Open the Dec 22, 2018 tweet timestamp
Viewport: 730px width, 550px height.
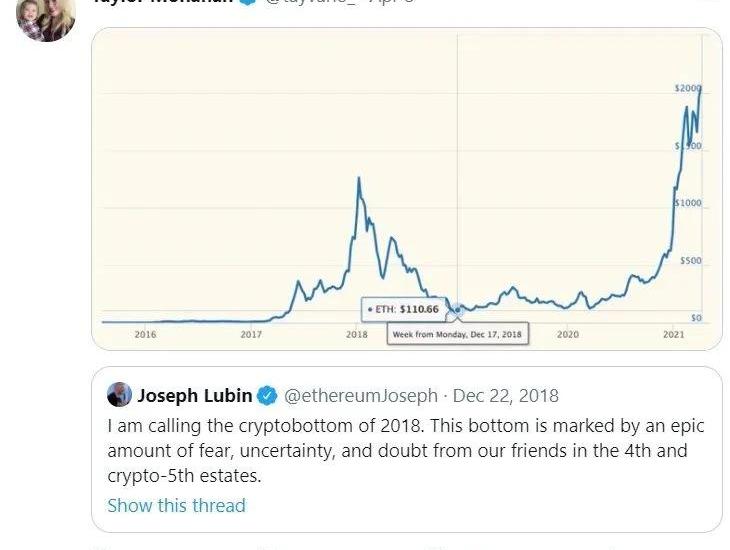[x=506, y=396]
